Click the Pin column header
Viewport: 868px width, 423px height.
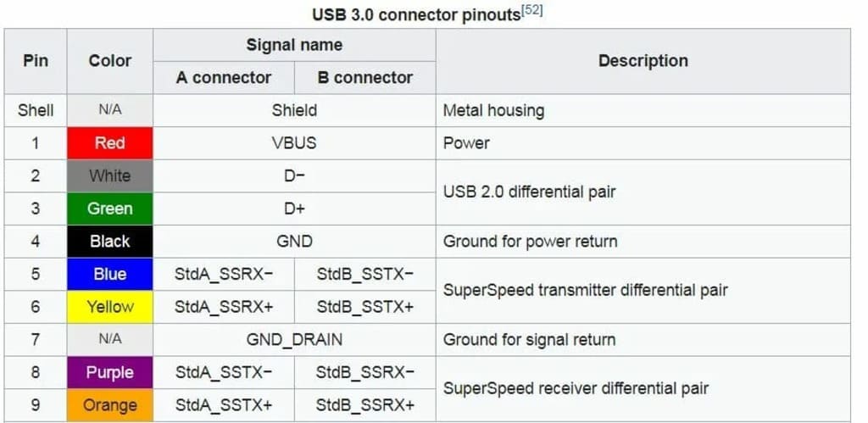click(x=36, y=61)
